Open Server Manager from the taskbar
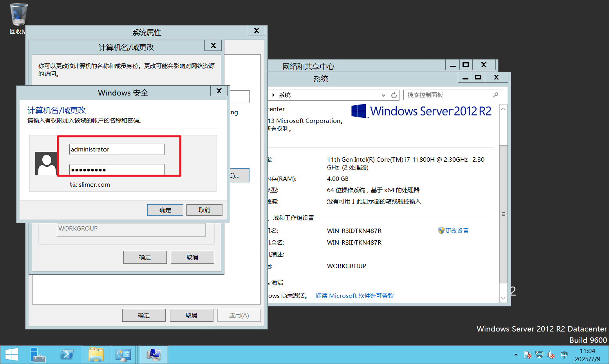 (x=38, y=355)
